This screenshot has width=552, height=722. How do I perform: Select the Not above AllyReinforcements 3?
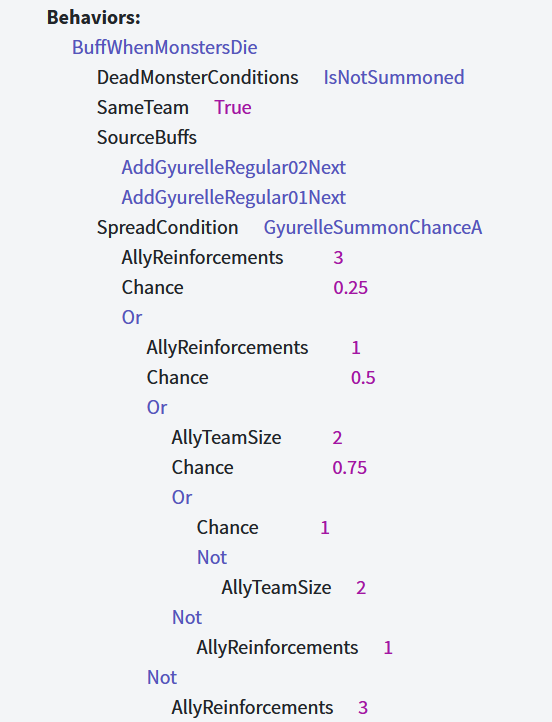162,677
